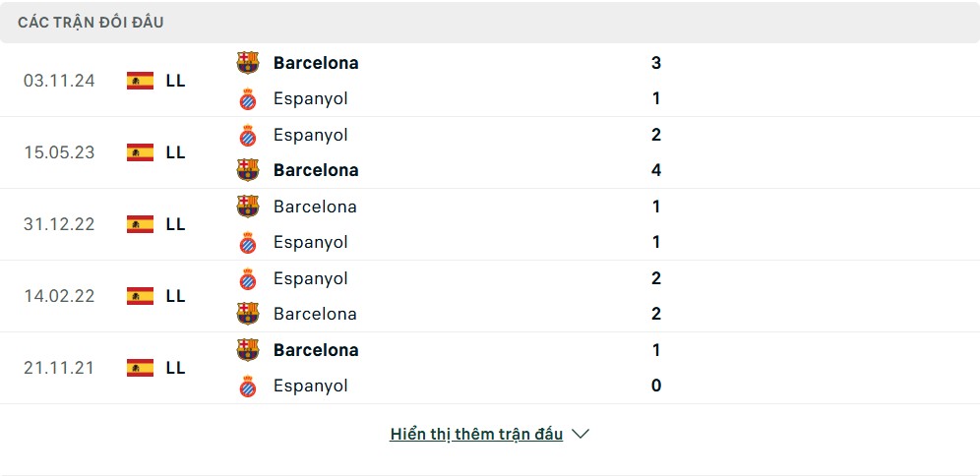Viewport: 980px width, 476px height.
Task: Open Barcelona team name in 03.11.24 match
Action: (x=316, y=63)
